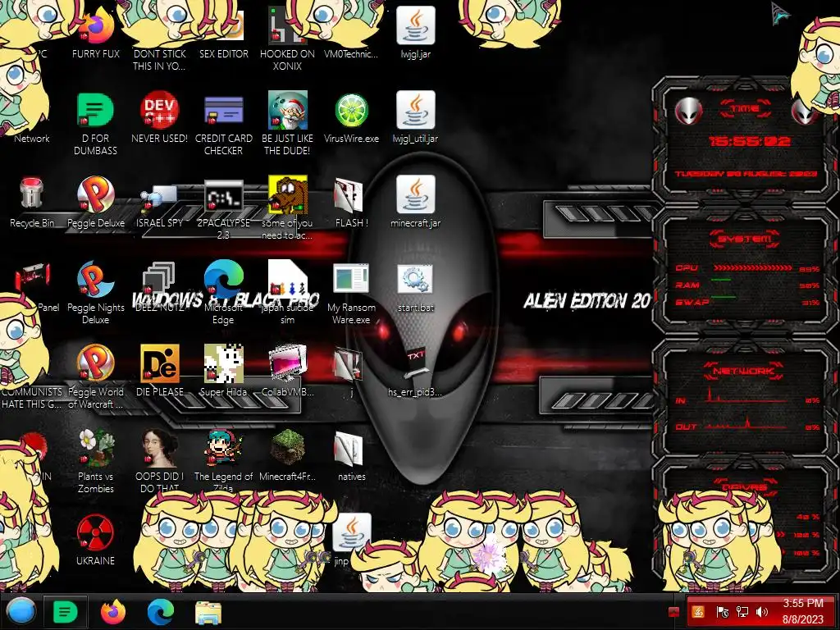The height and width of the screenshot is (630, 840).
Task: Open the lwjgl_util.jar file
Action: click(416, 111)
